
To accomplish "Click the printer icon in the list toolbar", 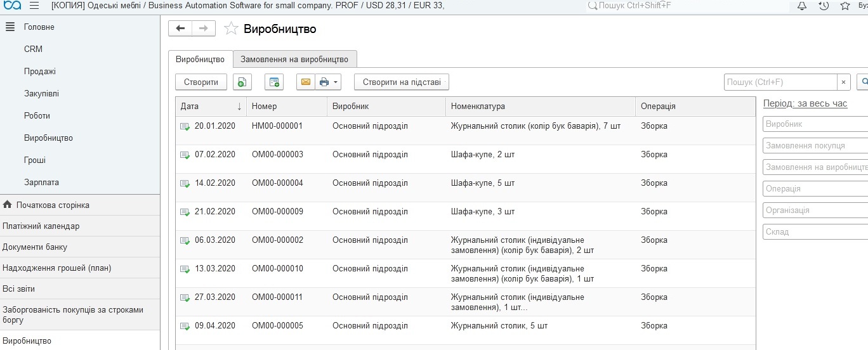I will (324, 82).
